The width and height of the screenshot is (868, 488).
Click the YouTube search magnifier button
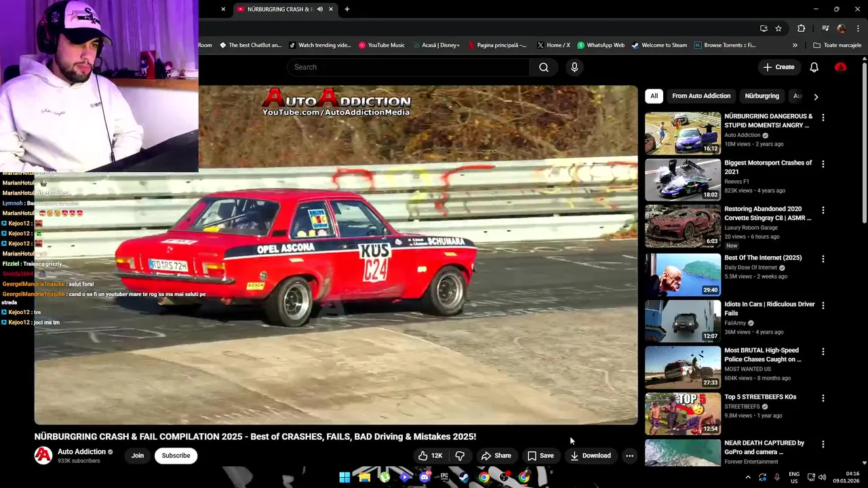544,67
